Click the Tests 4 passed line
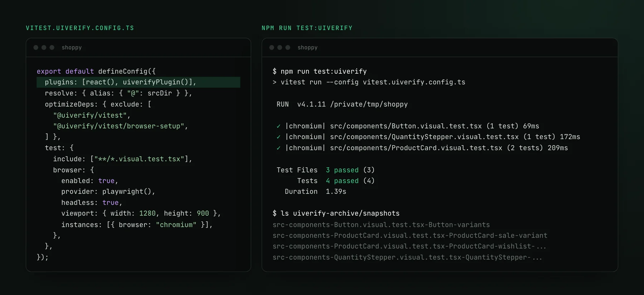 [336, 181]
